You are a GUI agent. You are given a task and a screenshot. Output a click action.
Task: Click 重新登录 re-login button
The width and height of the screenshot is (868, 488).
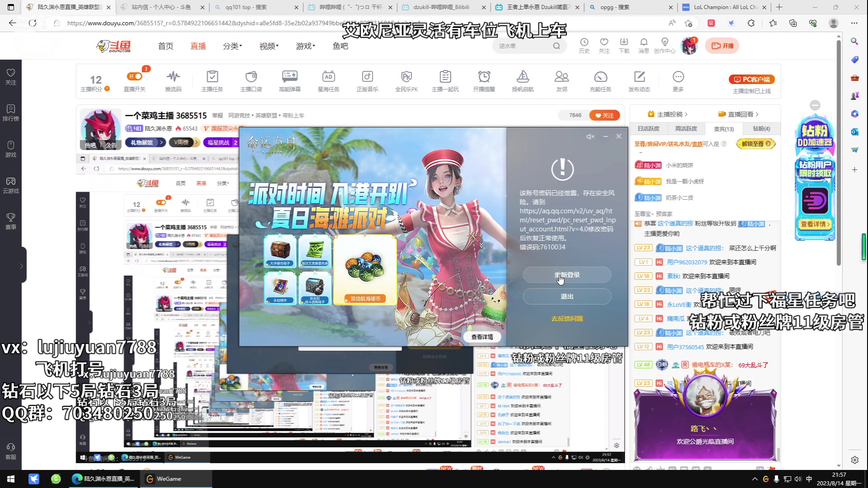click(x=567, y=275)
